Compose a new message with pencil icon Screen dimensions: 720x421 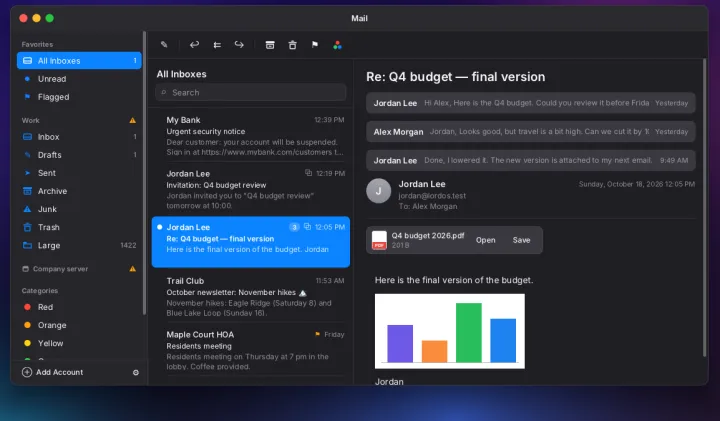tap(164, 45)
